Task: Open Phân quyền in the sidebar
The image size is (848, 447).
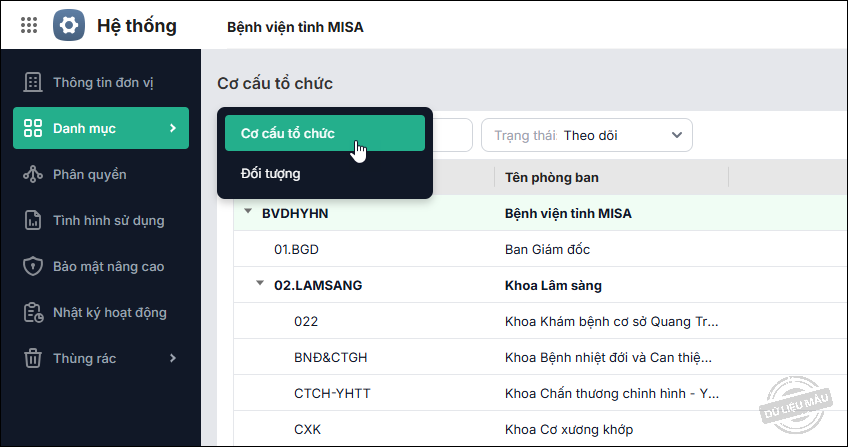Action: tap(90, 175)
